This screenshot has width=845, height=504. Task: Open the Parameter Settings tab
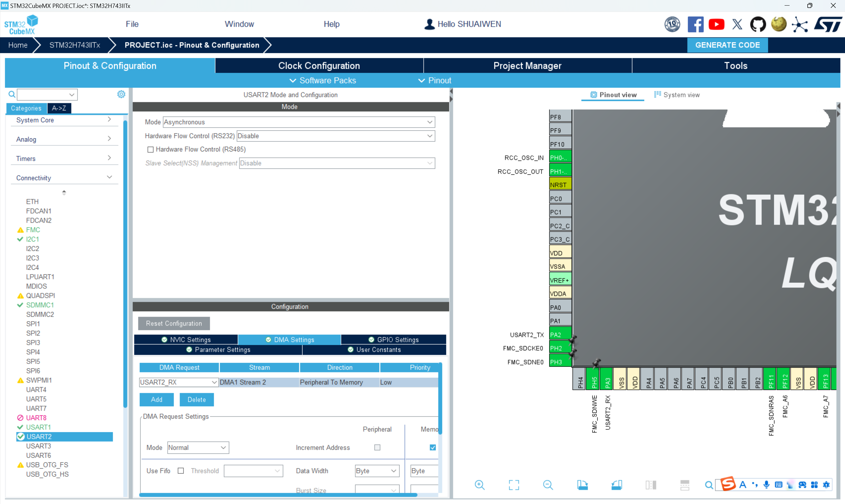(x=218, y=350)
